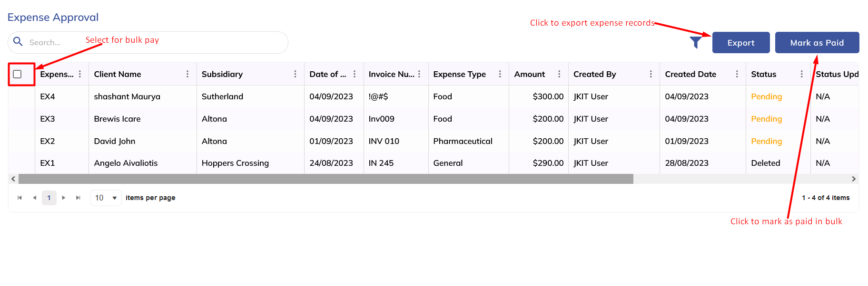
Task: Open Client Name column menu
Action: click(187, 74)
